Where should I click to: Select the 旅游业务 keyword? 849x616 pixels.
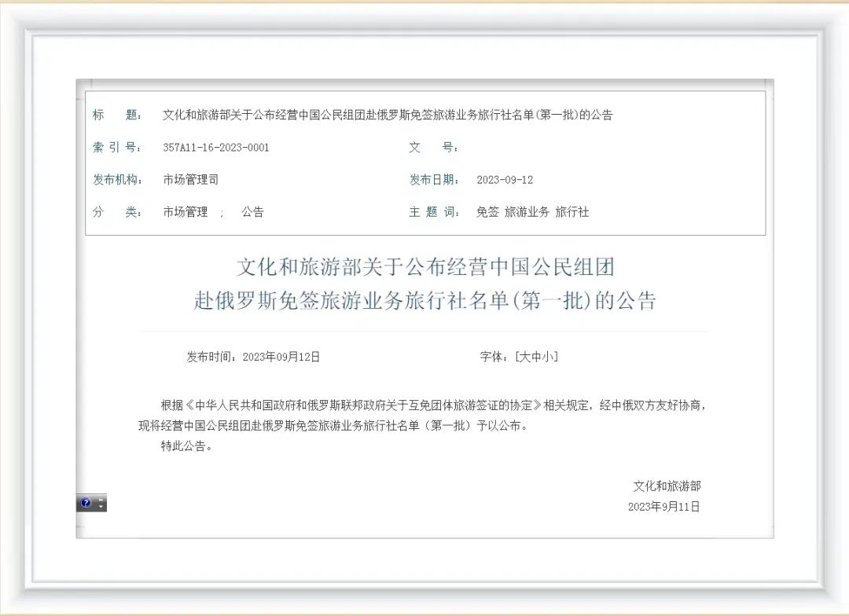(527, 212)
